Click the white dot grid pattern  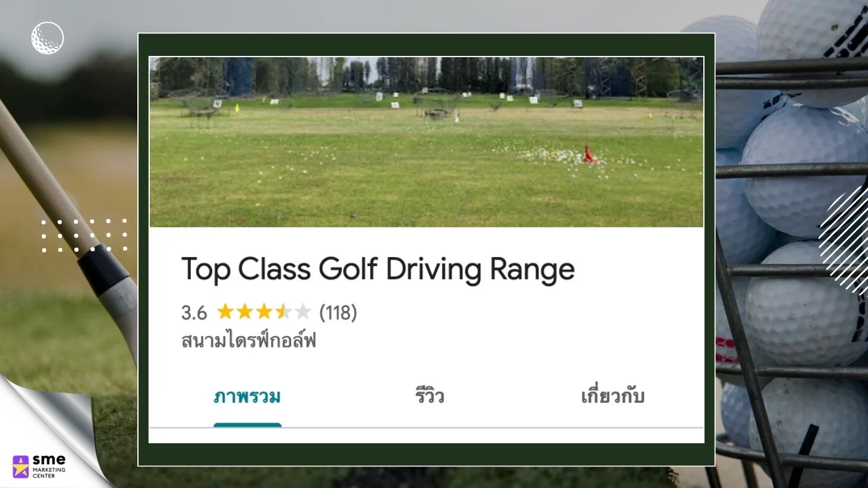[x=84, y=236]
